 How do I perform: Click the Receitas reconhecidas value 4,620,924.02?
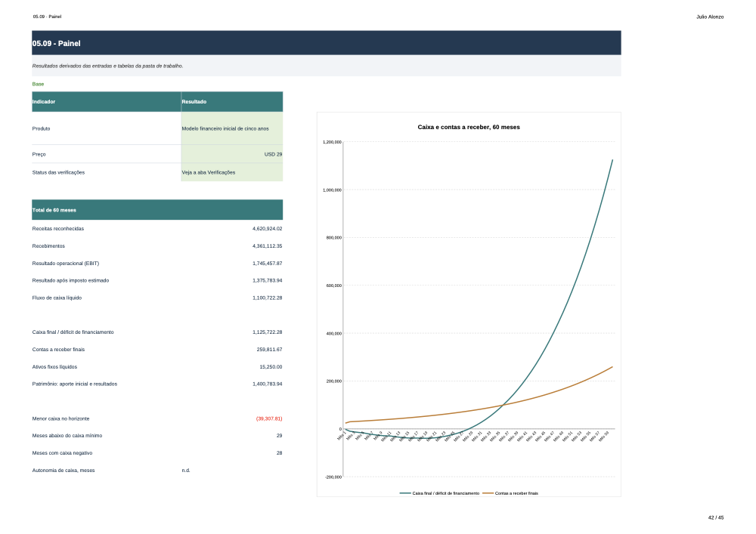(x=267, y=229)
